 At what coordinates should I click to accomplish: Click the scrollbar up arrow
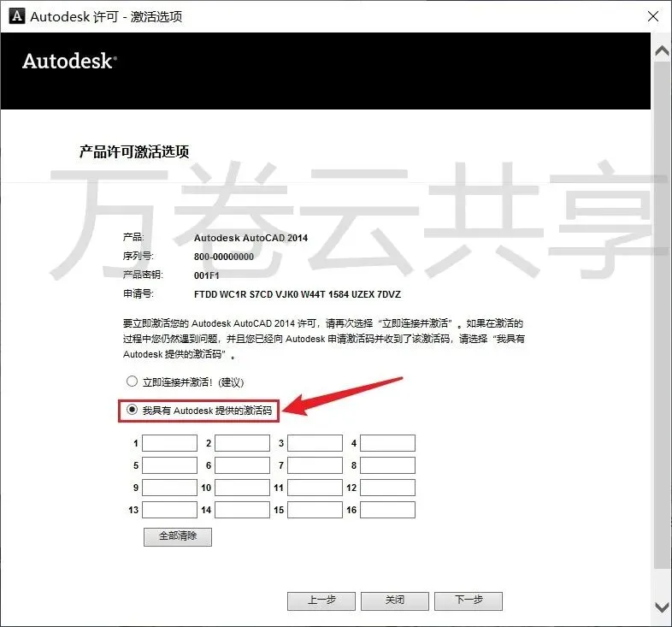[x=662, y=51]
